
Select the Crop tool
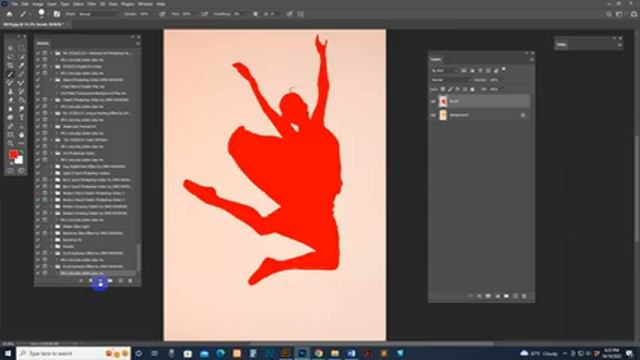pos(11,66)
